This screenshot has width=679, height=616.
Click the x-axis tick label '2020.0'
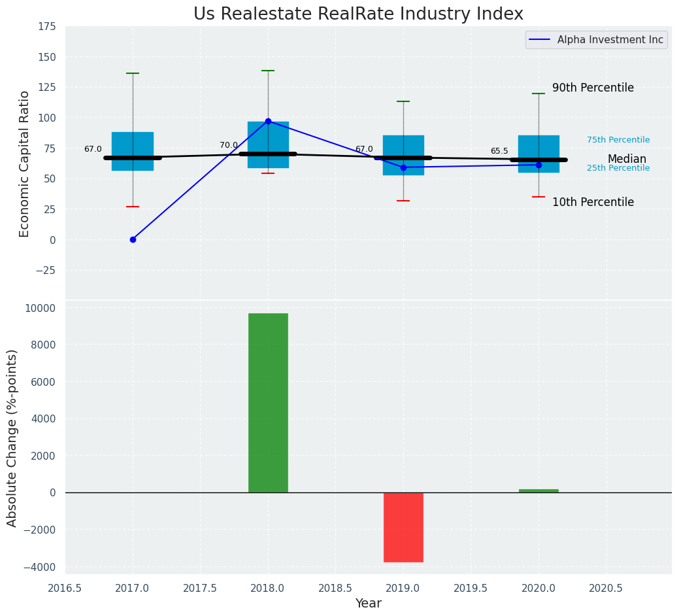tap(538, 589)
